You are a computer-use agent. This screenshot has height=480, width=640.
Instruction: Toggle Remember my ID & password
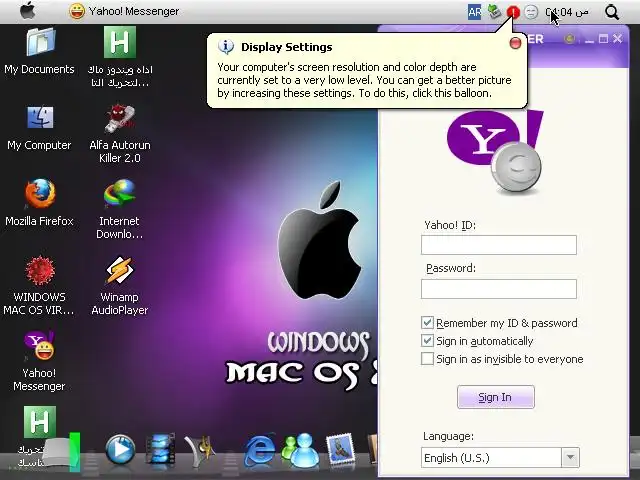[427, 323]
